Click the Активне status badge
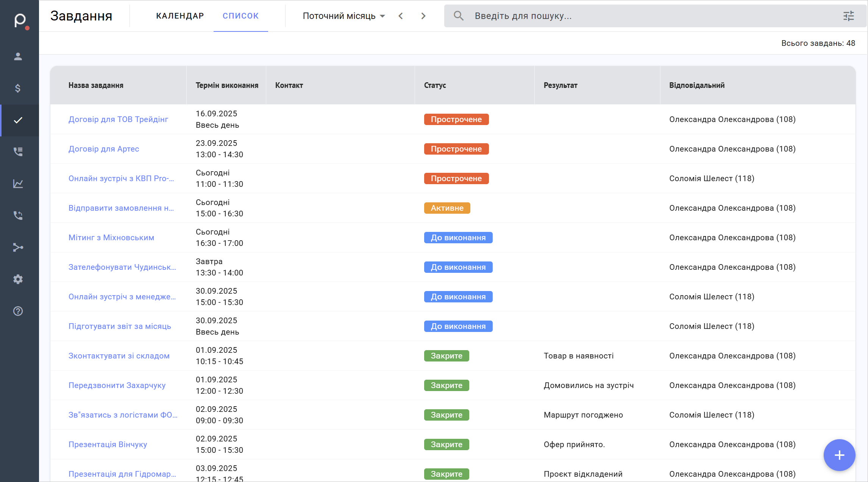Viewport: 868px width, 482px height. [447, 208]
